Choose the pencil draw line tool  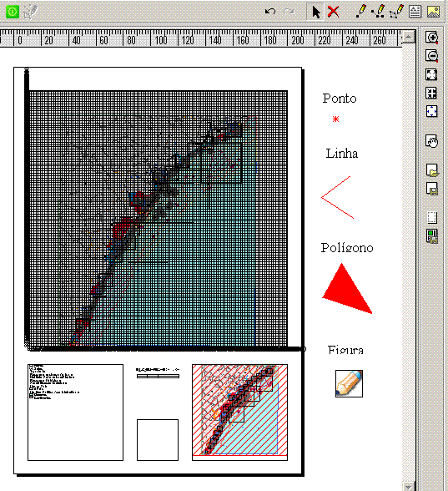click(x=379, y=12)
